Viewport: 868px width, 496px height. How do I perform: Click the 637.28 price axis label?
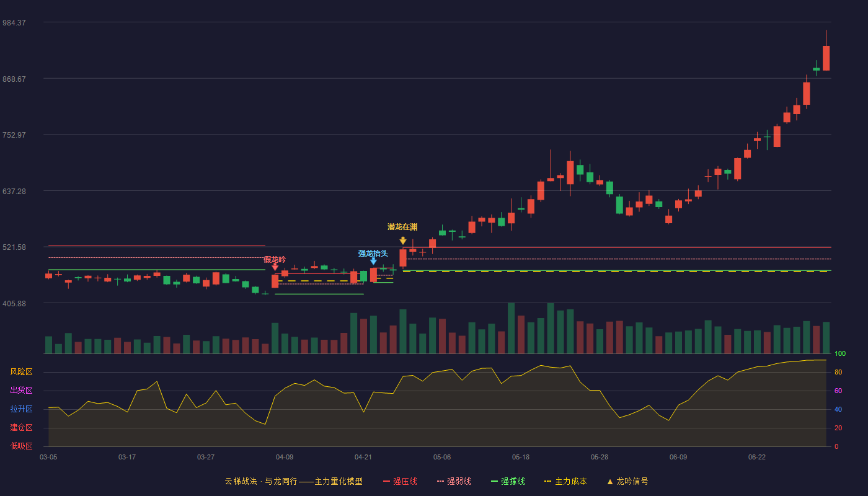pos(14,191)
